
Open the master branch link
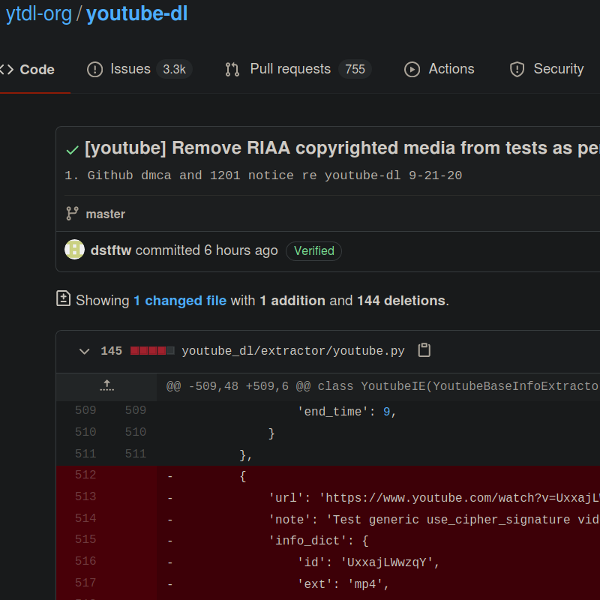[x=105, y=214]
